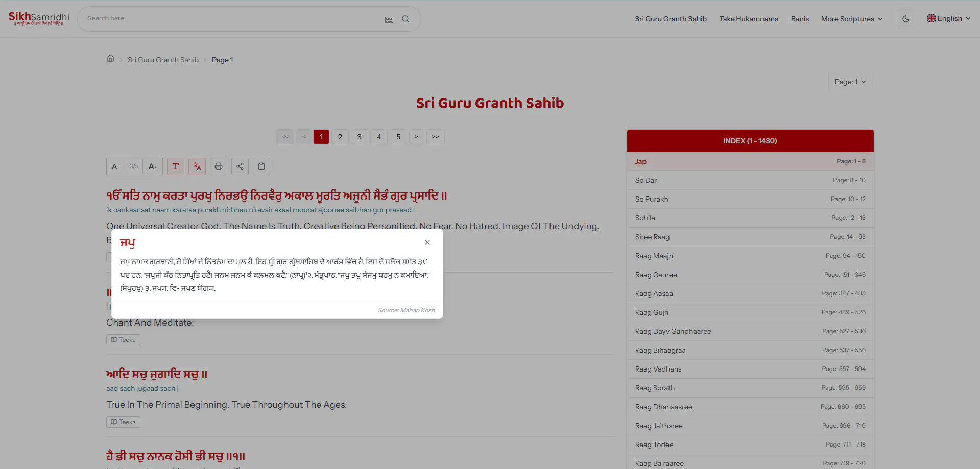Go to page 3 in pagination
The image size is (980, 469).
360,137
